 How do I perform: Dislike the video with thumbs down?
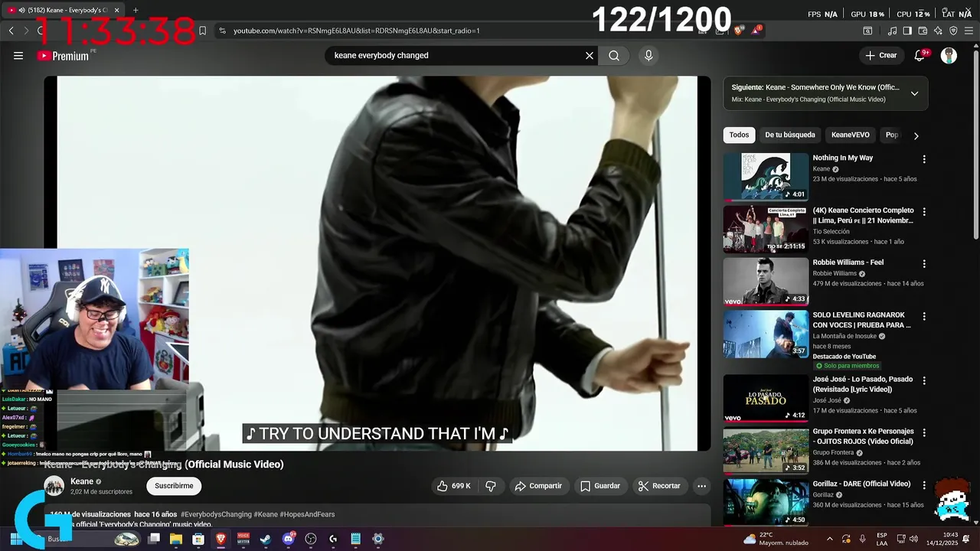tap(491, 486)
